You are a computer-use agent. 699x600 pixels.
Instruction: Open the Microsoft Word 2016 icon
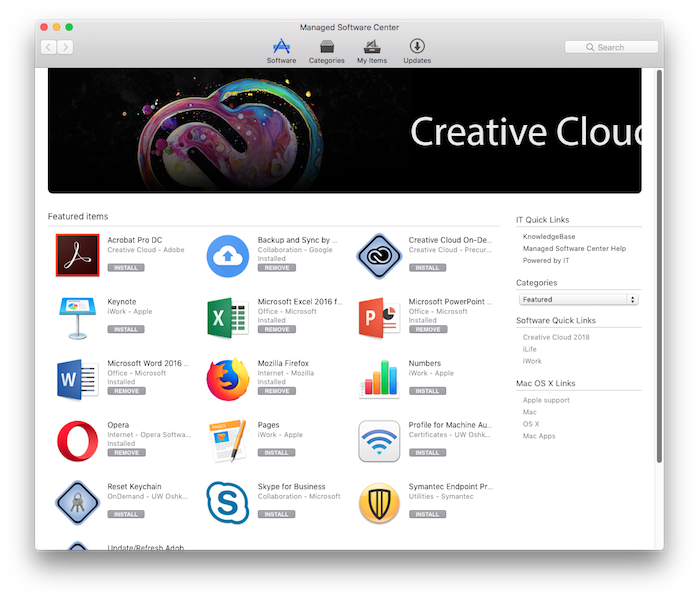[x=78, y=379]
